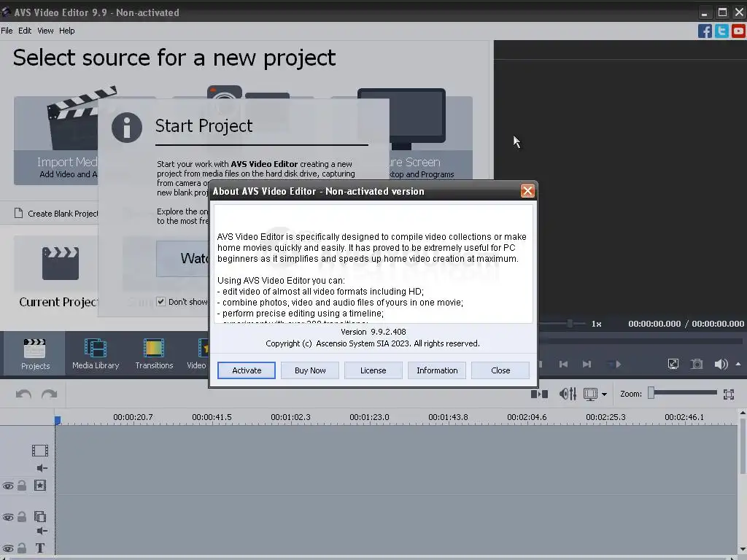Click the 1x playback speed label

click(596, 324)
